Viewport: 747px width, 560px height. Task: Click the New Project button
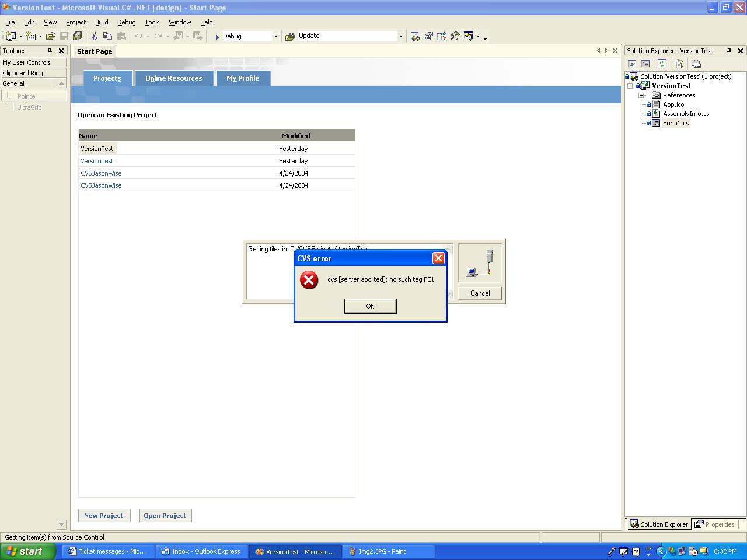point(104,516)
